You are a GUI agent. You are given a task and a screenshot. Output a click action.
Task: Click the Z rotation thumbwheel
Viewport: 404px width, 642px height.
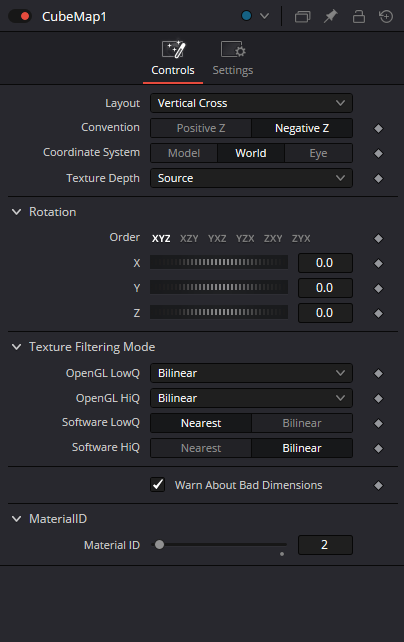click(x=219, y=312)
